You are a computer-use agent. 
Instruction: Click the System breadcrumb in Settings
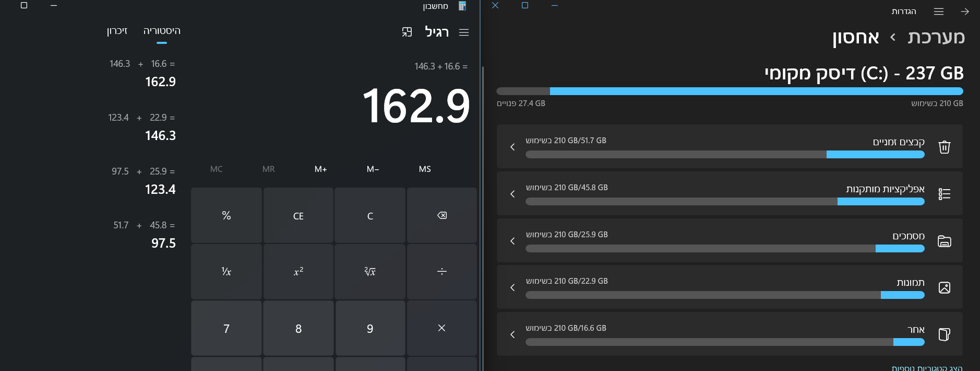tap(936, 37)
